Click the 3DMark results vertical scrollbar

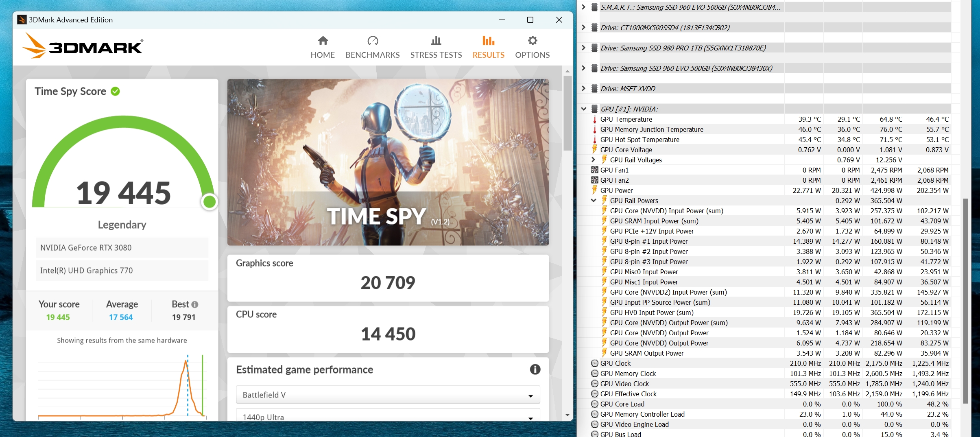pos(567,114)
